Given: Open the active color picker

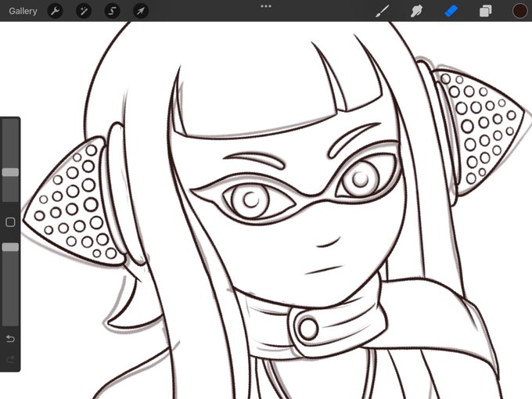Looking at the screenshot, I should tap(519, 11).
